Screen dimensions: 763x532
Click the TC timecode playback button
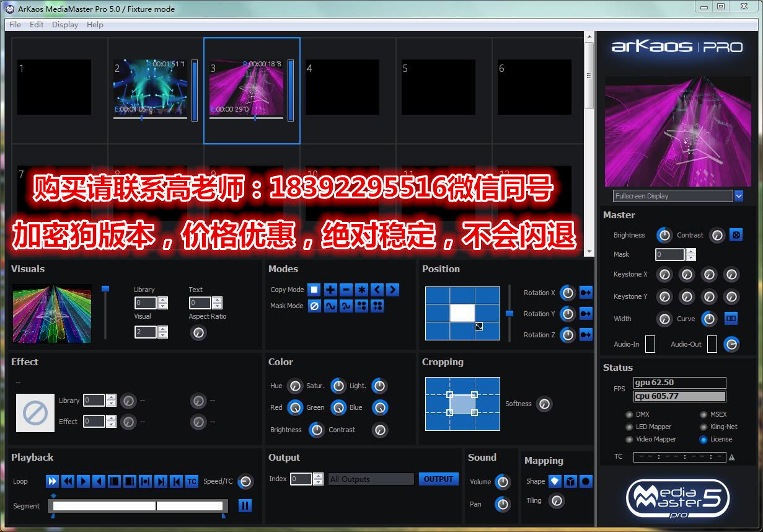point(192,481)
